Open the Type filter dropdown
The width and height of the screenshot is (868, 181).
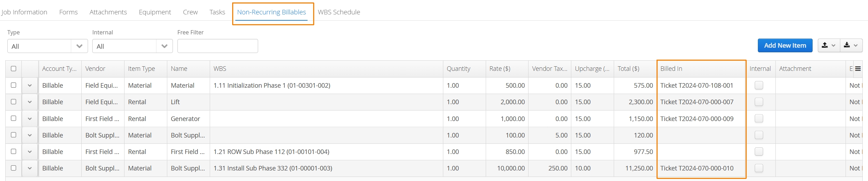(47, 46)
